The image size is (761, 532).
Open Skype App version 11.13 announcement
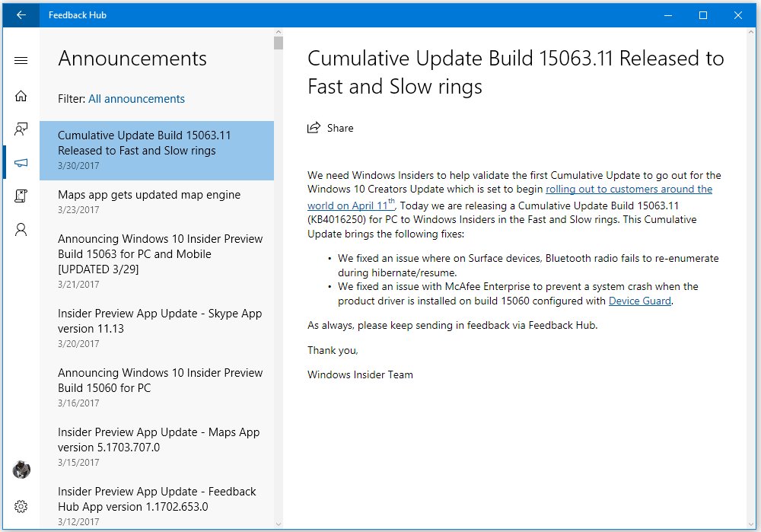click(157, 328)
